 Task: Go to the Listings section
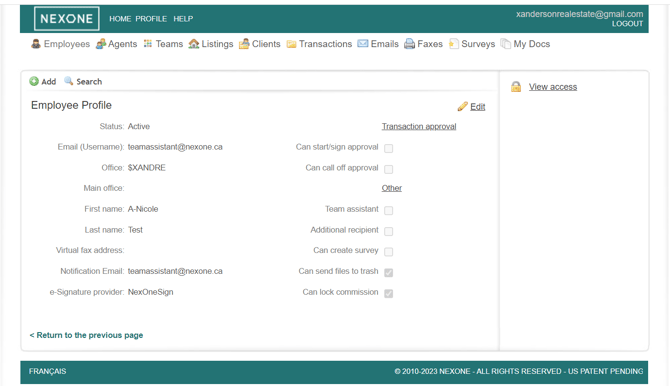pos(217,44)
